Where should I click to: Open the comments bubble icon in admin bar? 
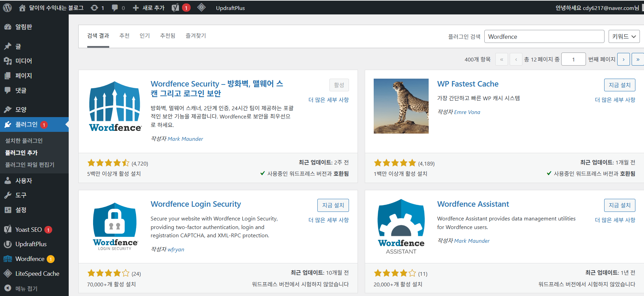[115, 8]
